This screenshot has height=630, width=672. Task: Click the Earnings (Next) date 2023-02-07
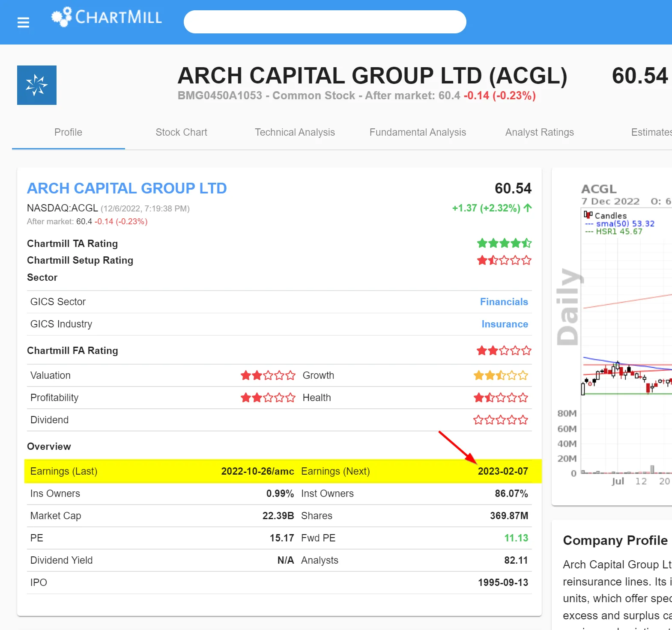click(503, 471)
